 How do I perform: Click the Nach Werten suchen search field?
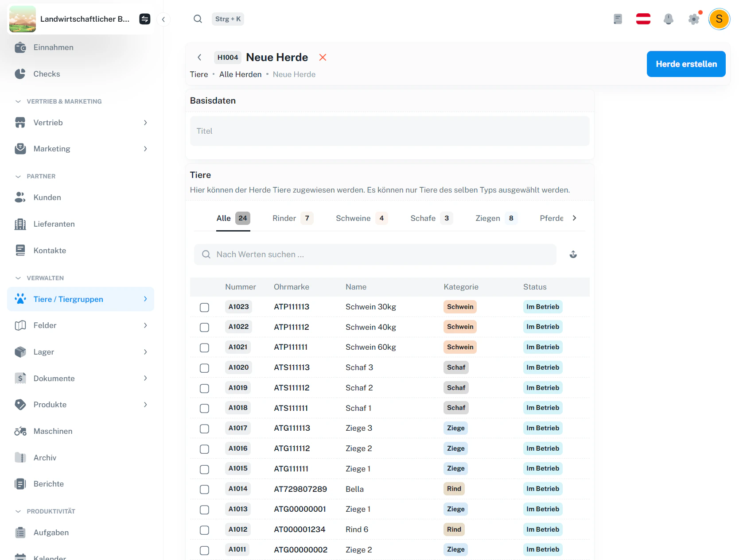(x=375, y=255)
